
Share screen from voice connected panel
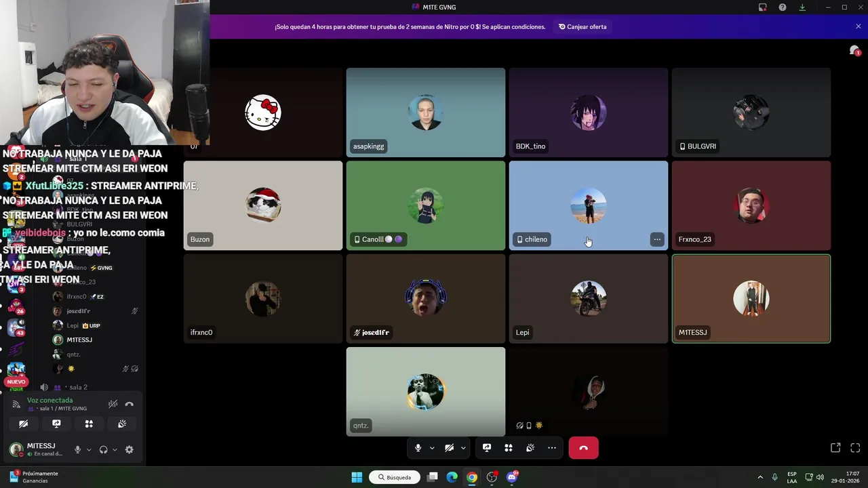56,424
